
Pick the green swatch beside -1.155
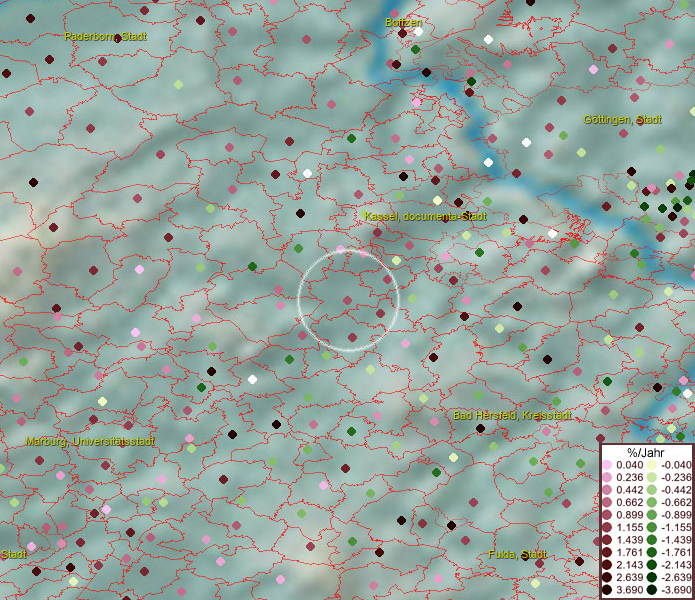coord(652,527)
